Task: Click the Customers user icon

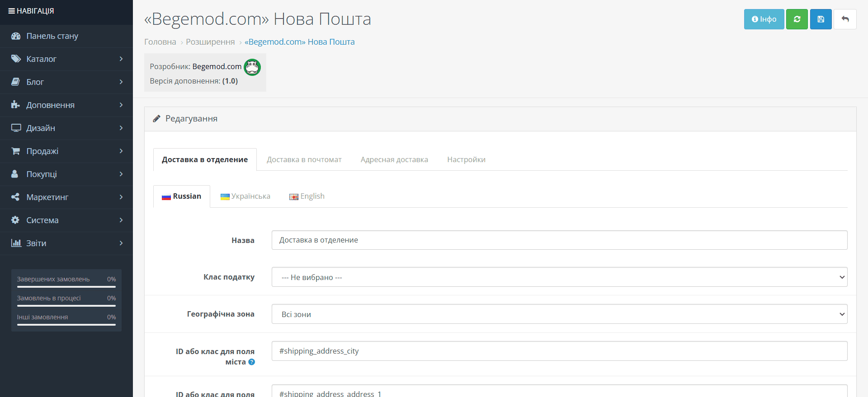Action: pos(14,174)
